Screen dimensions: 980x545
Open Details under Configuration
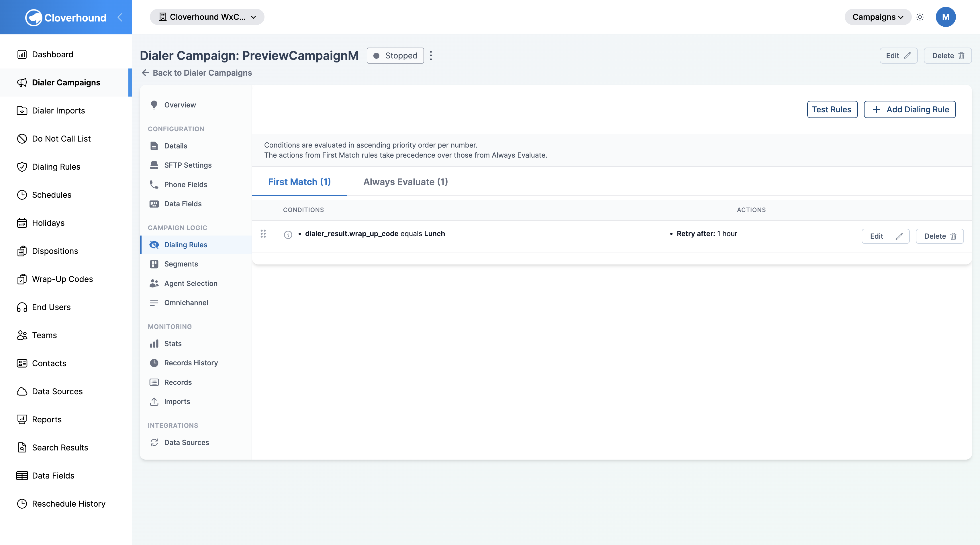click(x=195, y=146)
